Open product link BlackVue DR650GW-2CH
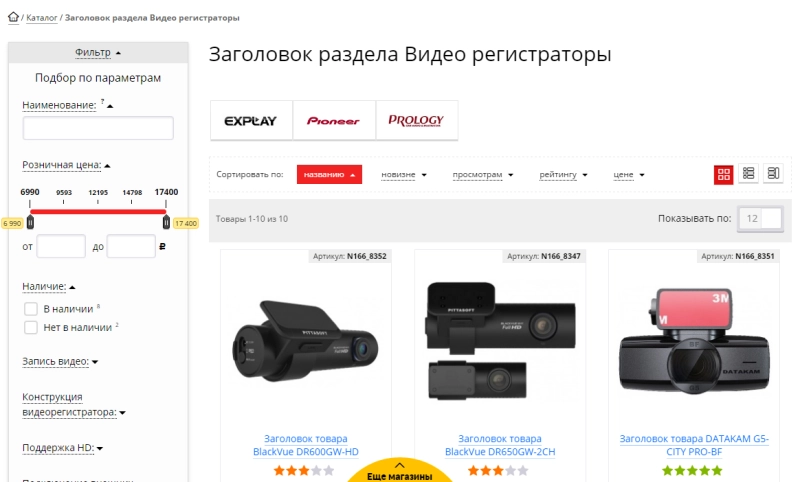Screen dimensions: 800x482 (x=499, y=445)
